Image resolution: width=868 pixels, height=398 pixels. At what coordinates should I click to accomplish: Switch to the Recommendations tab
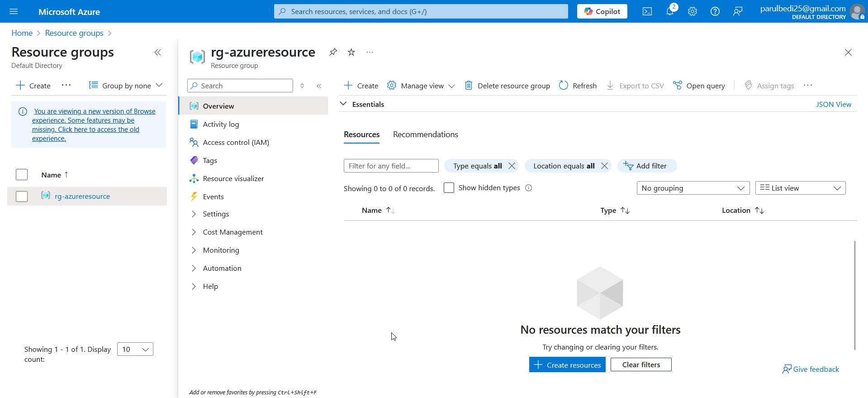coord(425,134)
